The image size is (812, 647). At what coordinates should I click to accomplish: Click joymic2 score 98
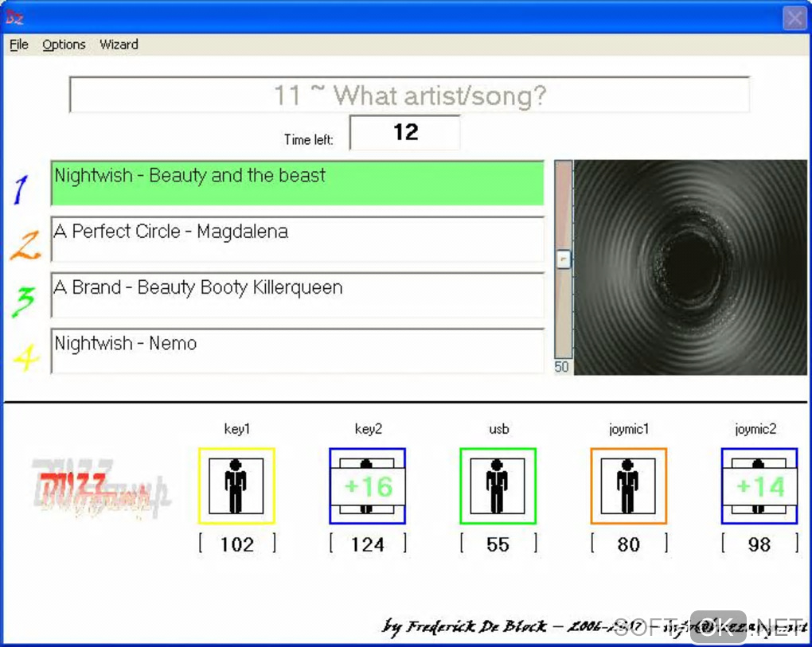(759, 544)
